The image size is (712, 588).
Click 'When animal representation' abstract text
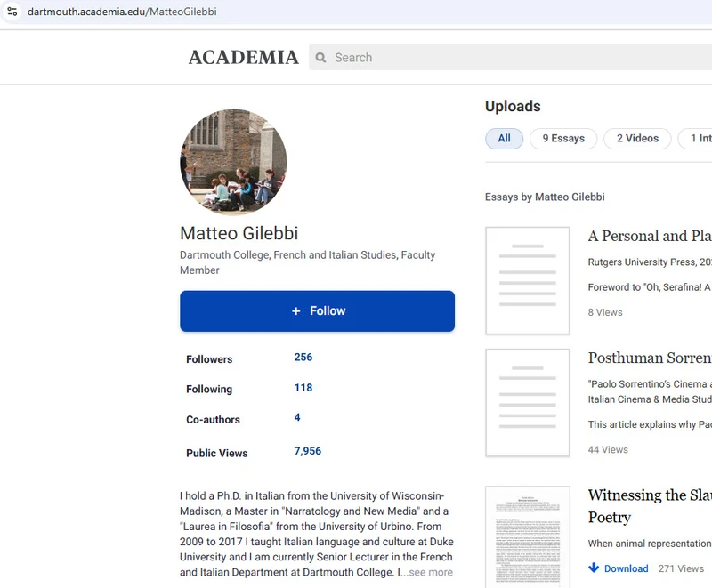(x=650, y=544)
